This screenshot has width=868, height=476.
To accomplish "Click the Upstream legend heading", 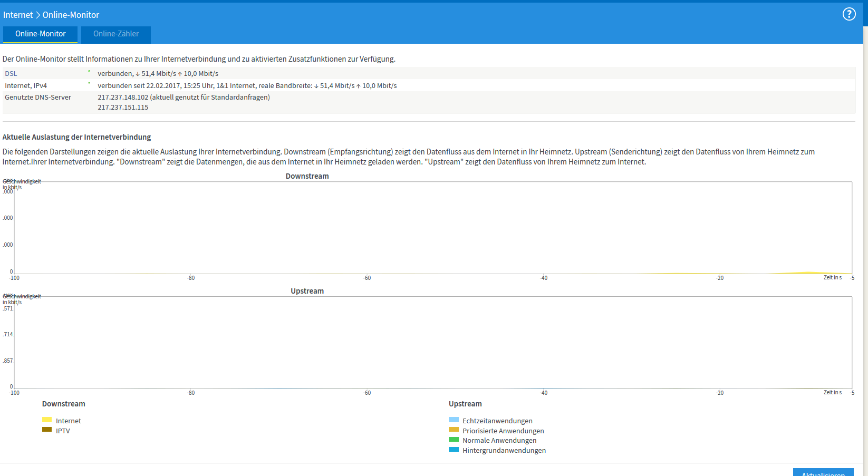I will coord(465,404).
